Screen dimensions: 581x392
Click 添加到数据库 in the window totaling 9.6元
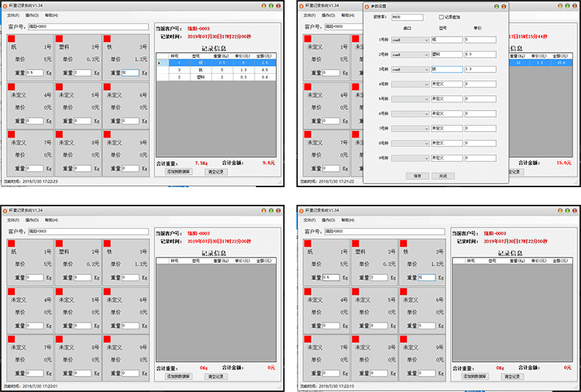[179, 171]
